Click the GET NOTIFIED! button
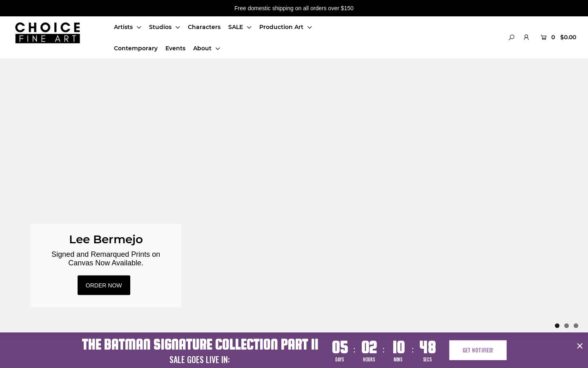This screenshot has height=368, width=588. 478,350
